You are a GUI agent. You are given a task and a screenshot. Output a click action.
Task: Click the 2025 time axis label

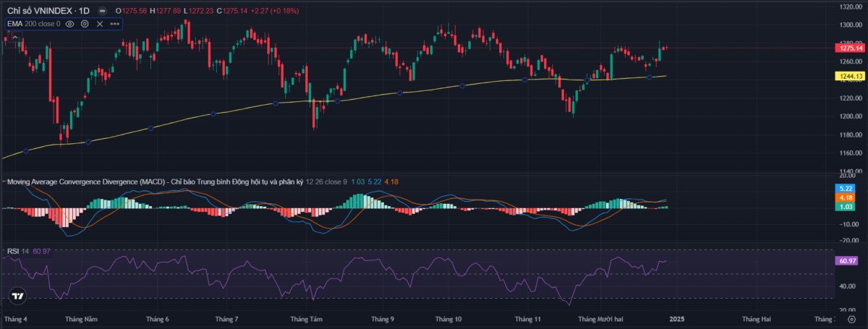coord(677,319)
